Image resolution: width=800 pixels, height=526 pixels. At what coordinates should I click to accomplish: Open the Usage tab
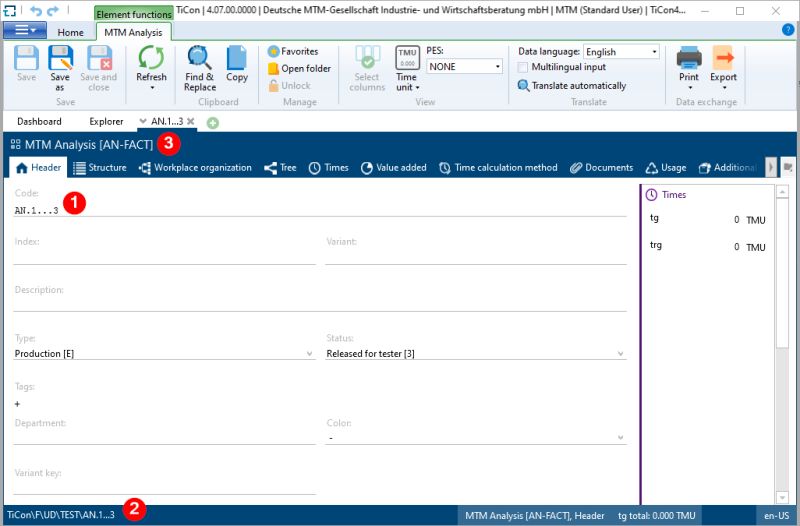tap(666, 167)
